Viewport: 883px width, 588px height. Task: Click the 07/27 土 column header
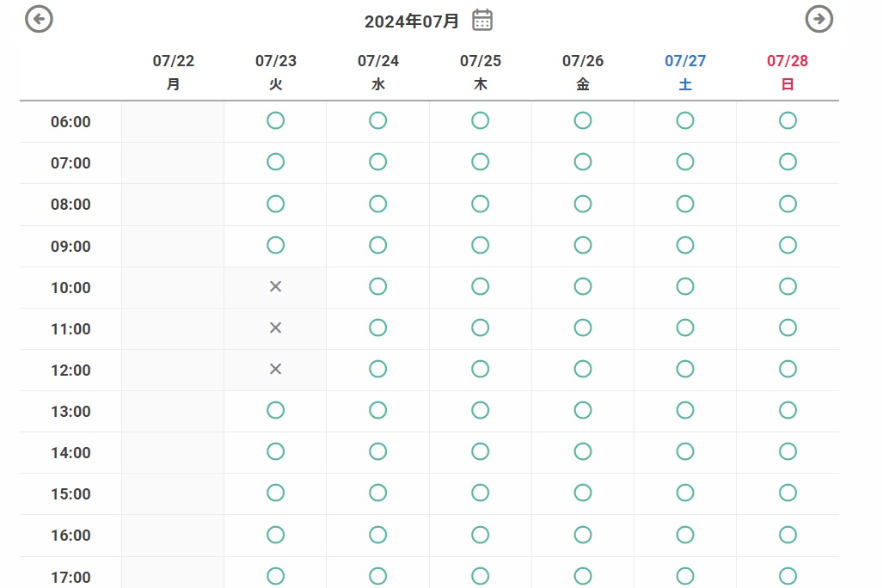point(685,72)
